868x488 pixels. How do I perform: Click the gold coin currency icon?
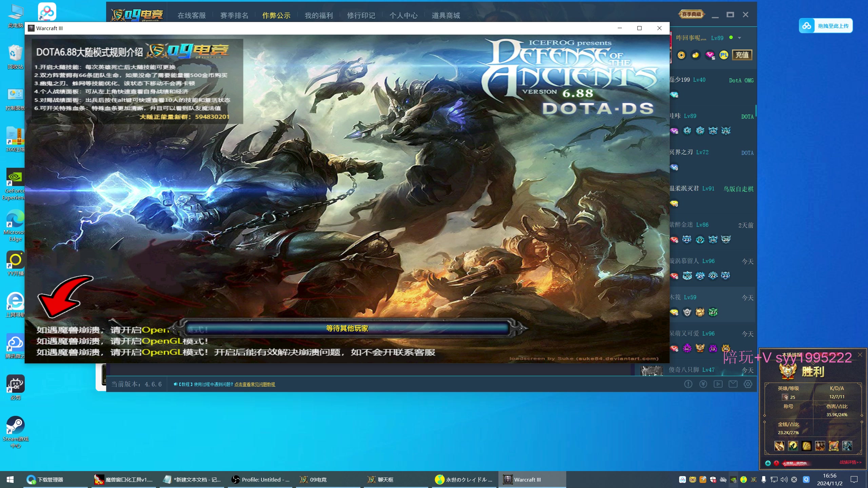tap(681, 55)
